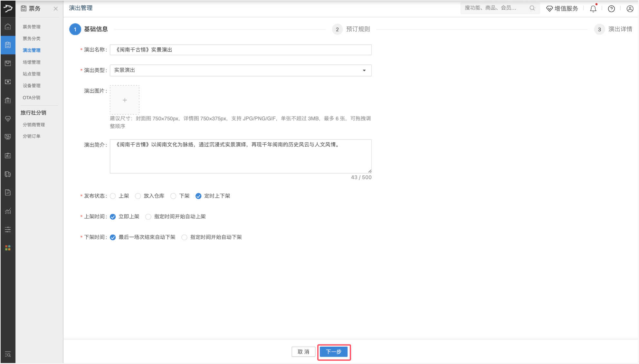Viewport: 639px width, 364px height.
Task: Click the 演出图片 upload plus box
Action: (125, 100)
